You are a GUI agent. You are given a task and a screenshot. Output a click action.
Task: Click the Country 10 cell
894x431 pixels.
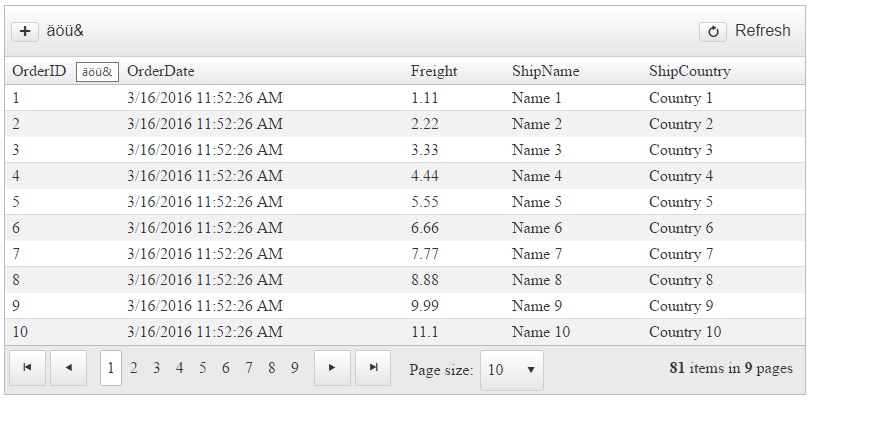click(684, 332)
